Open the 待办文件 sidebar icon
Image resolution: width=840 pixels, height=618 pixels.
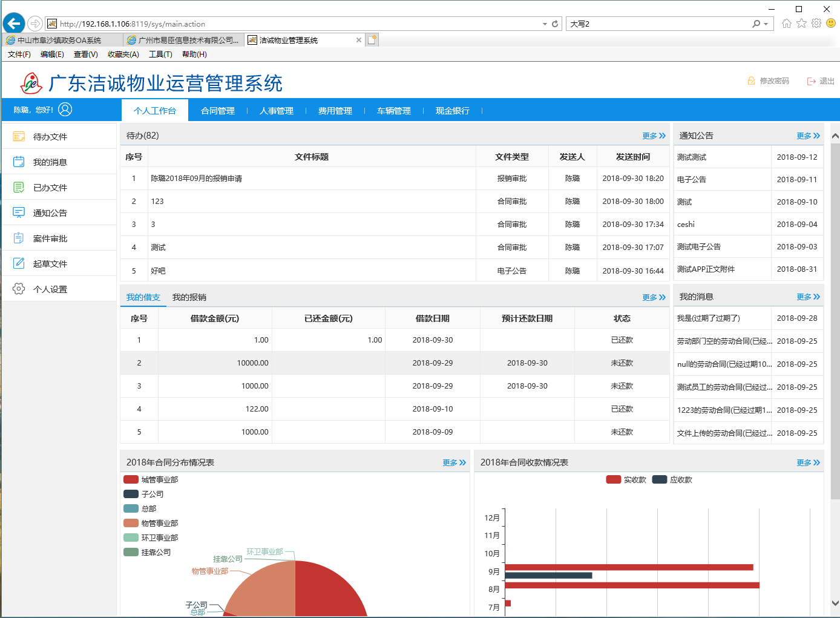coord(19,137)
